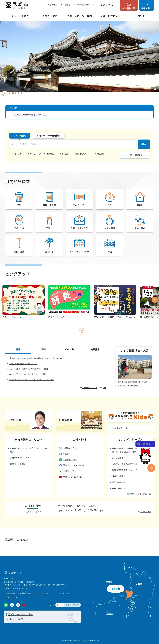This screenshot has height=644, width=159.
Task: Select the サイト内検索 tab
Action: point(20,135)
